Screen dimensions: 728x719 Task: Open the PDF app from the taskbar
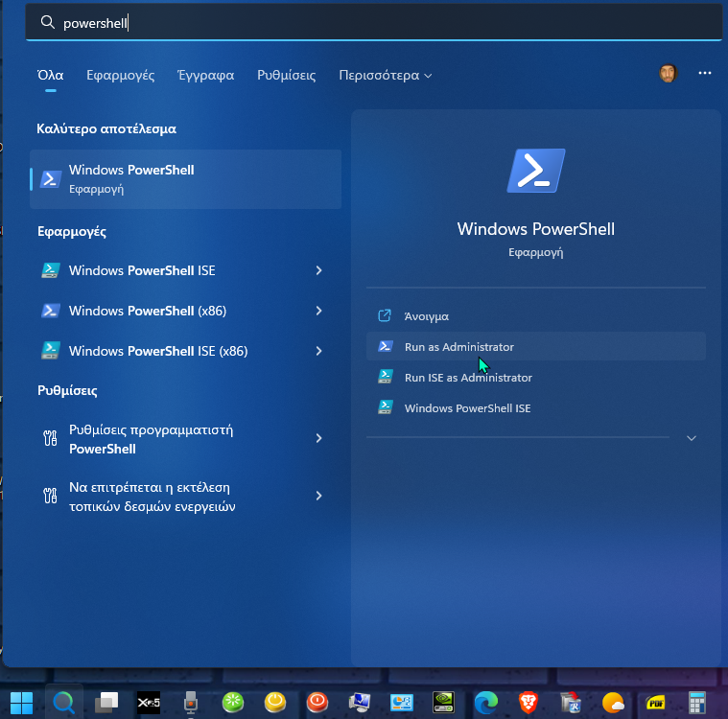click(655, 704)
